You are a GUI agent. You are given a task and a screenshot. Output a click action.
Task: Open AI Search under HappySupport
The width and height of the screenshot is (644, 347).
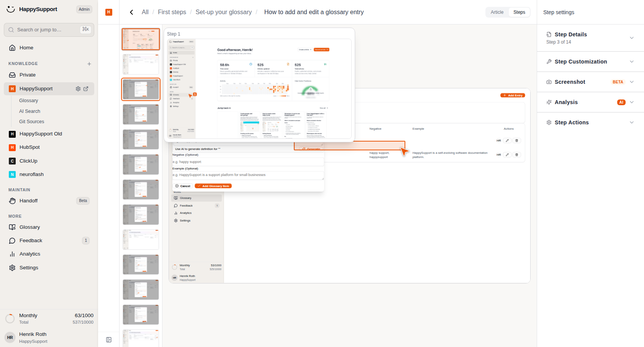pos(29,111)
